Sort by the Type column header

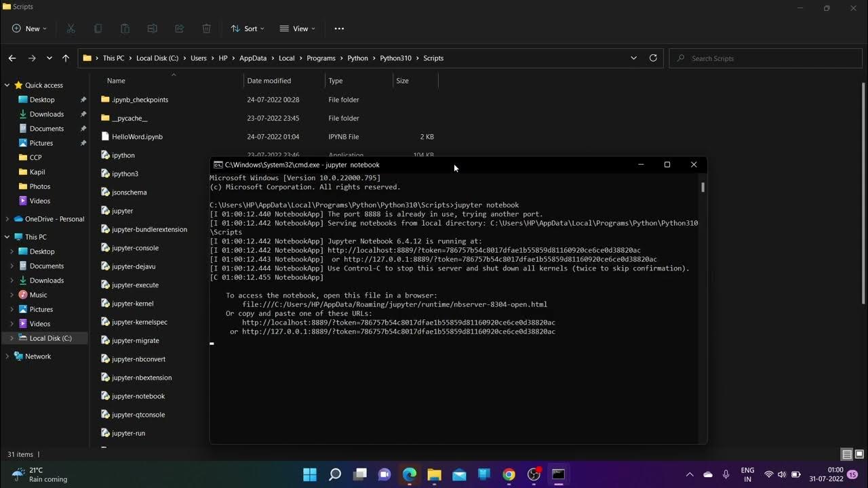pyautogui.click(x=359, y=81)
